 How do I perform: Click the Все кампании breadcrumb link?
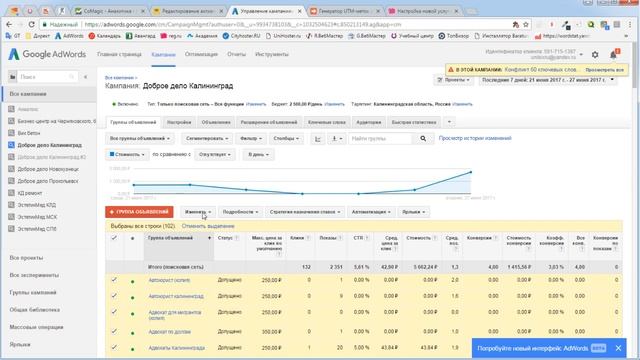click(x=119, y=78)
